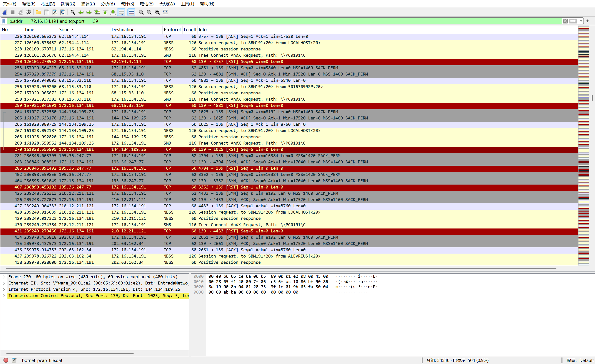Open capture options gear icon
Image resolution: width=595 pixels, height=364 pixels.
pos(29,12)
